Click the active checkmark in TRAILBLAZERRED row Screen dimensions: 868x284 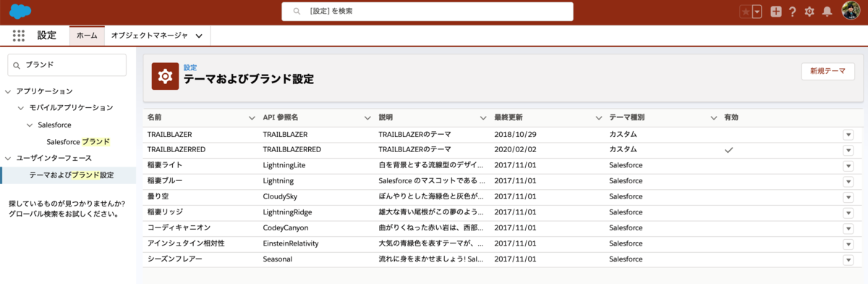(729, 150)
